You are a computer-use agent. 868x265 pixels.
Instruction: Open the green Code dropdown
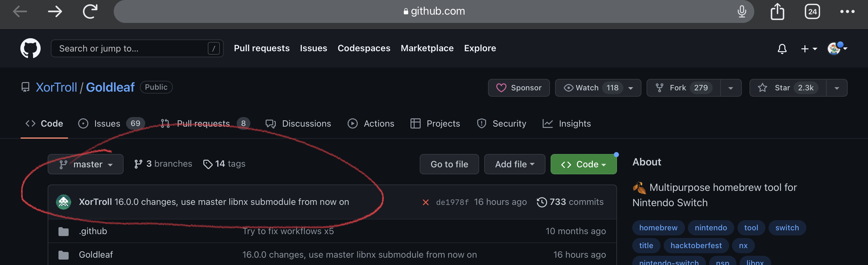[x=583, y=164]
